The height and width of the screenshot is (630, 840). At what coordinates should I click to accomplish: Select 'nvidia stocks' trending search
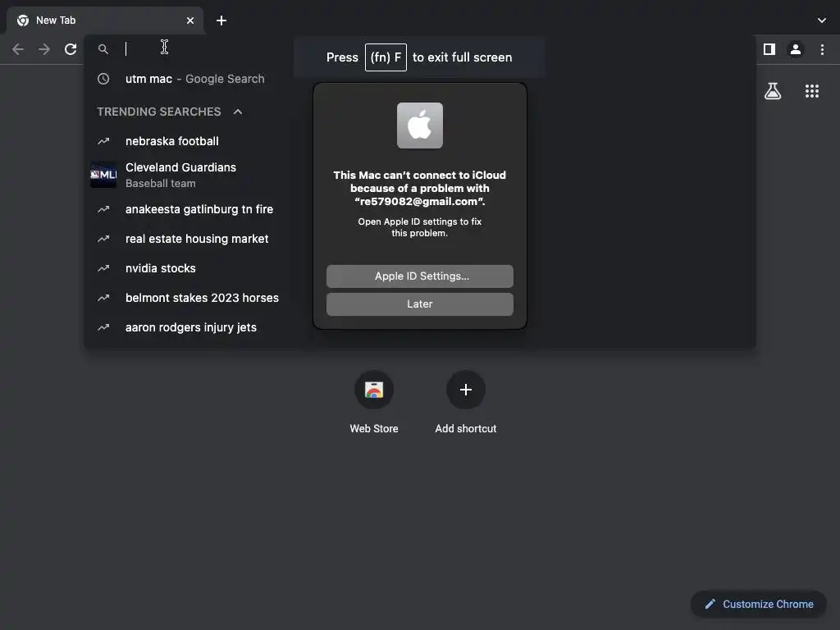point(419,268)
